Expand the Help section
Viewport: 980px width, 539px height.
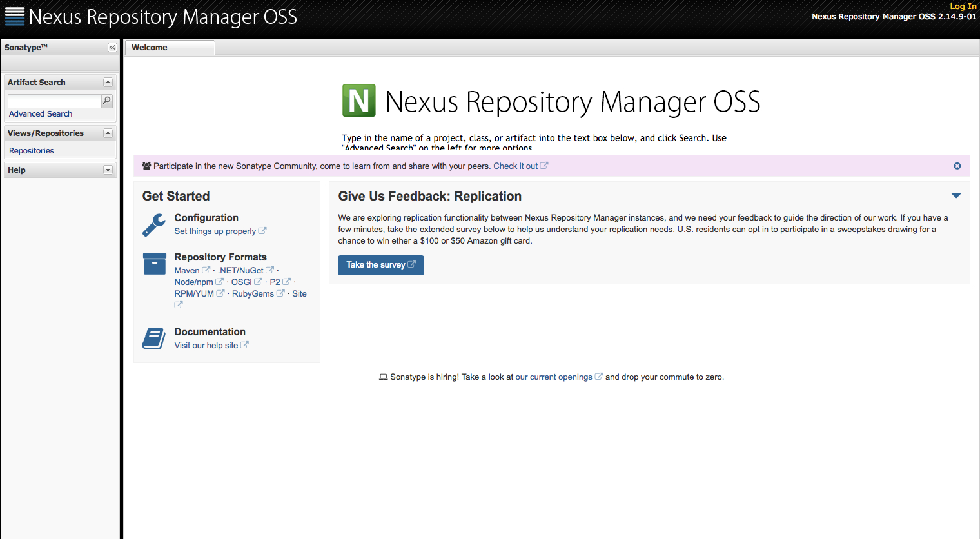click(x=108, y=170)
